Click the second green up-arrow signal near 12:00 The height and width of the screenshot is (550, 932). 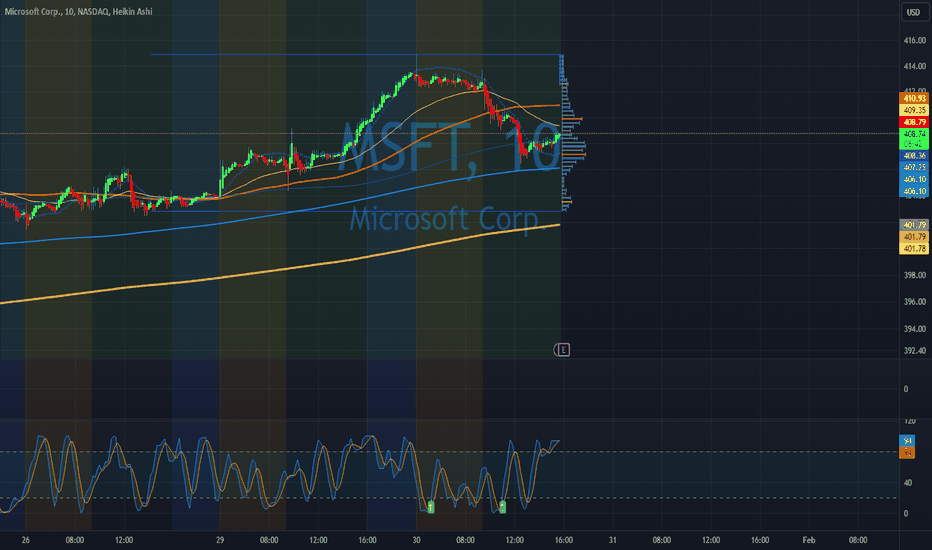click(x=502, y=507)
